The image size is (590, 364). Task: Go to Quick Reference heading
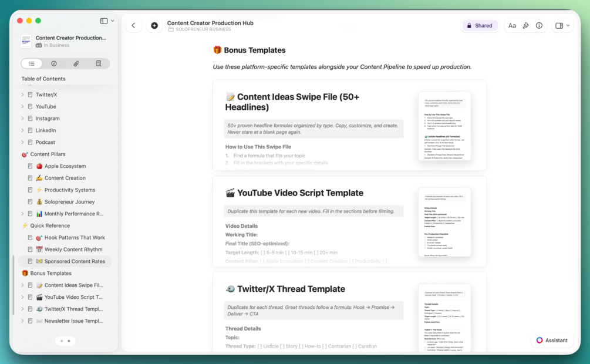pos(50,226)
